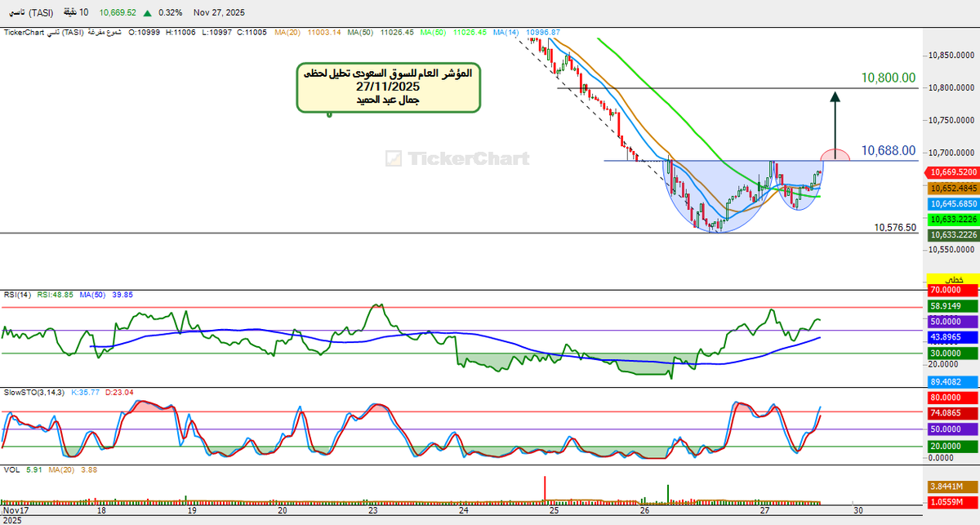Click the 10,576.50 support level label

[895, 228]
